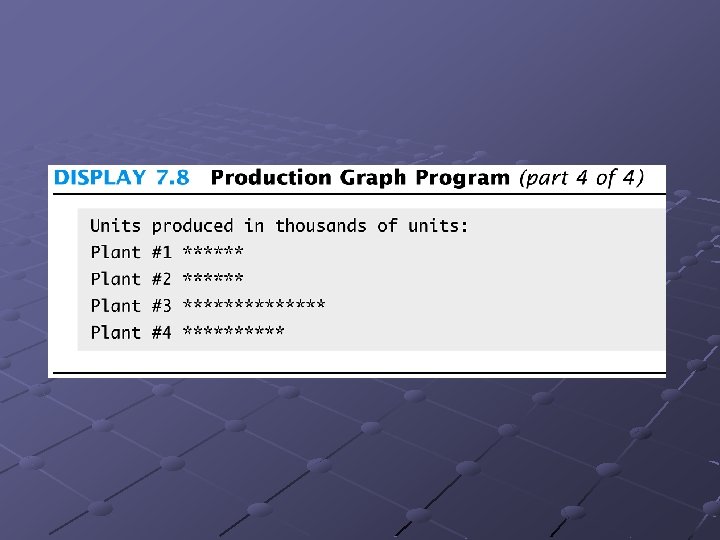Click the 'Plant #2' label
Screen dimensions: 720x540
(x=131, y=279)
